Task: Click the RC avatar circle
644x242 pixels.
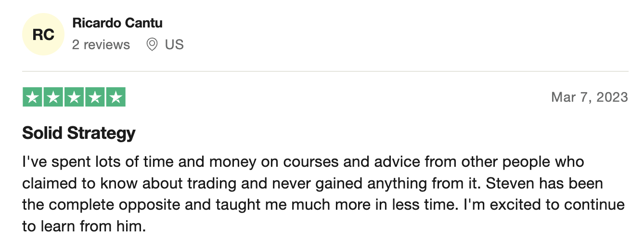Action: pyautogui.click(x=43, y=34)
